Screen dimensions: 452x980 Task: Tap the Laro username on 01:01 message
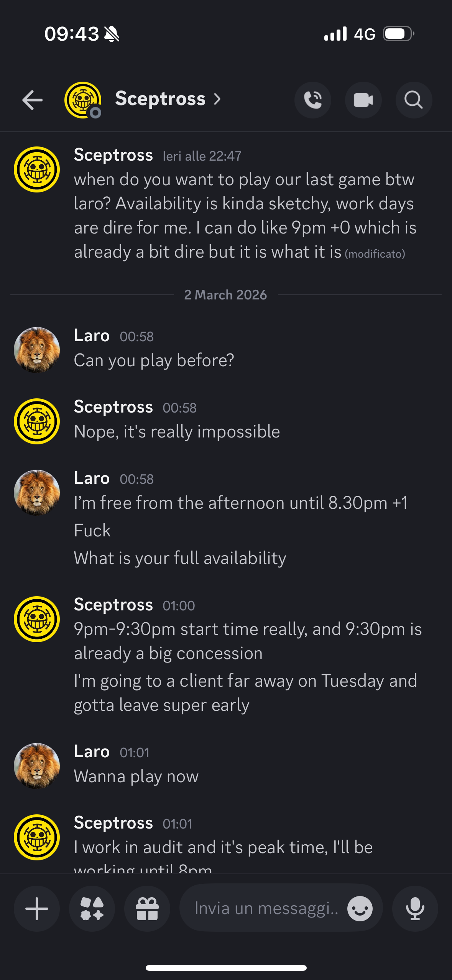(x=92, y=751)
